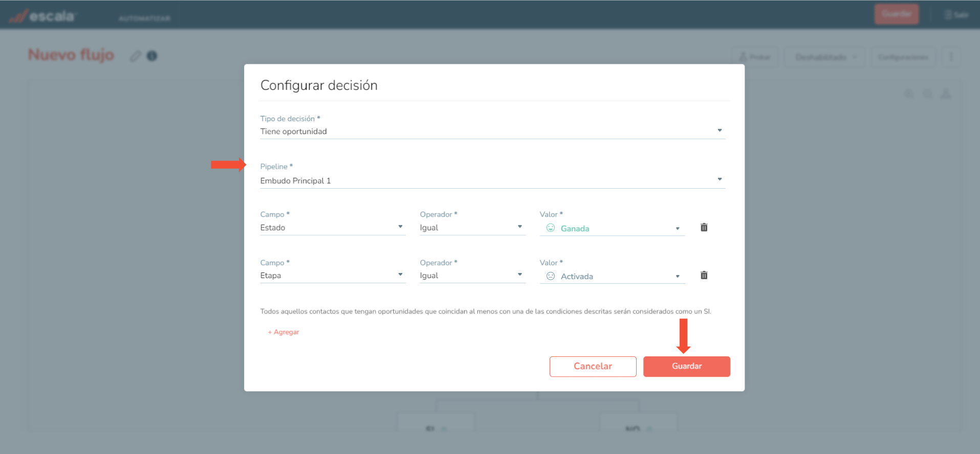Image resolution: width=980 pixels, height=454 pixels.
Task: Open the Valor dropdown showing Activada
Action: (612, 276)
